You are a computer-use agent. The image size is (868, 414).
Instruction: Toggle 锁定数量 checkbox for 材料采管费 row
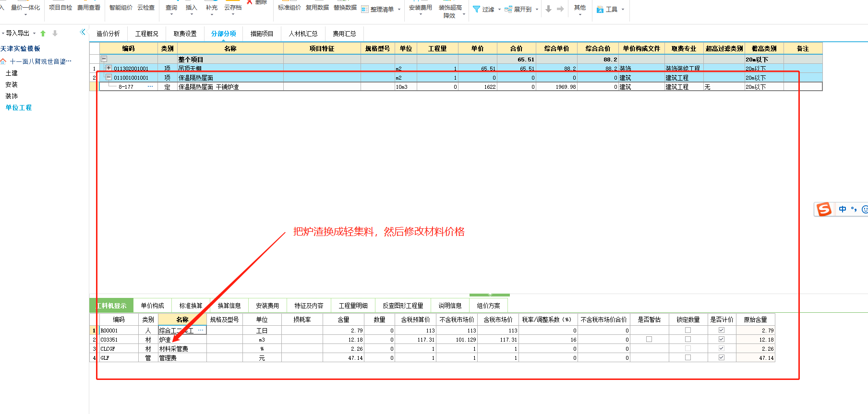pyautogui.click(x=688, y=348)
